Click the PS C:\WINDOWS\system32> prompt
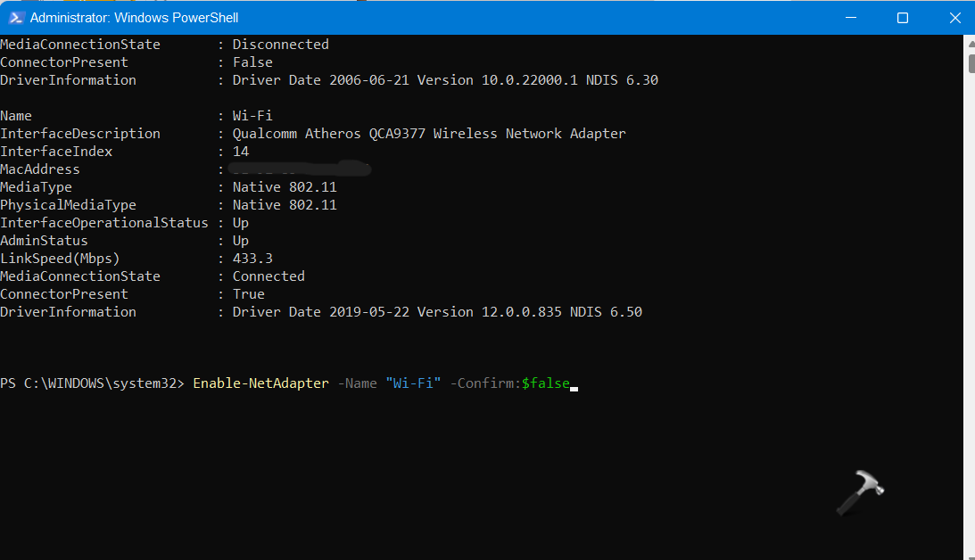 point(92,383)
